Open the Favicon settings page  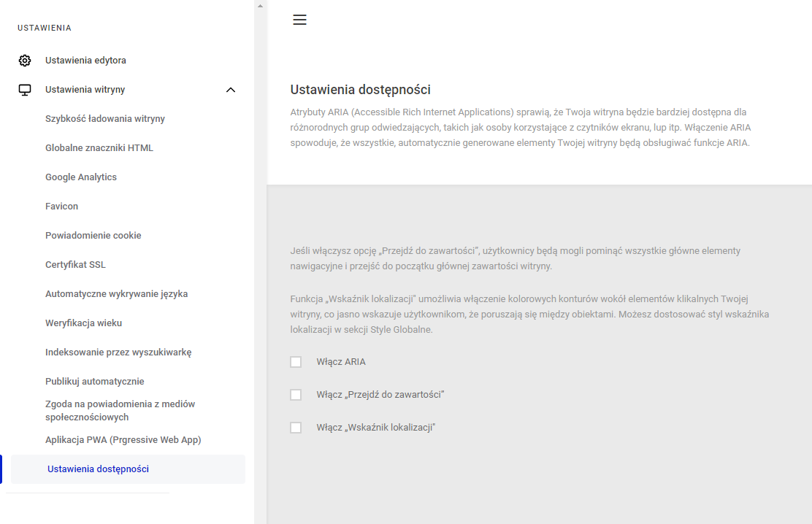61,206
